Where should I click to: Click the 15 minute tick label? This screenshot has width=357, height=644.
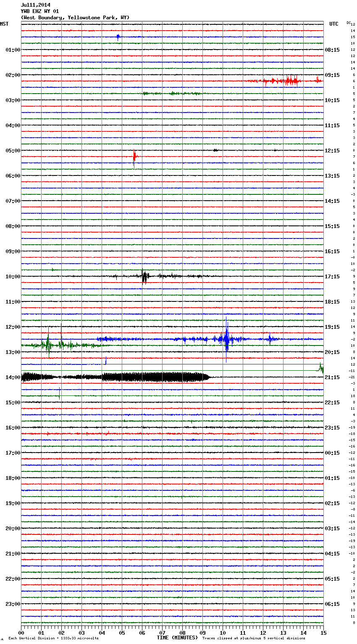point(323,633)
